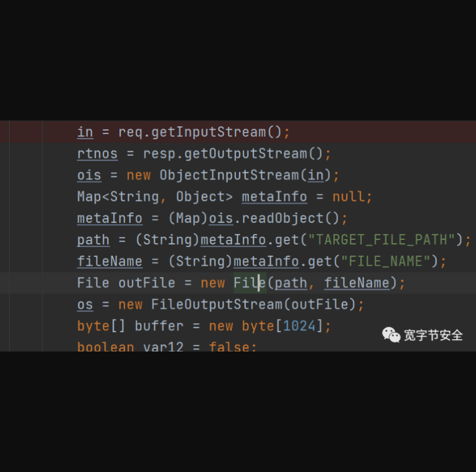
Task: Click the var12 variable name
Action: 164,347
